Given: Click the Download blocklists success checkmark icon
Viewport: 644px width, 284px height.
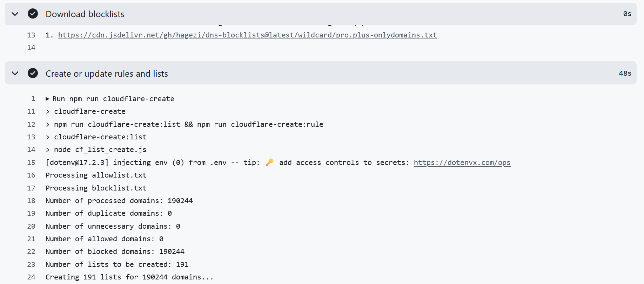Looking at the screenshot, I should pyautogui.click(x=33, y=14).
